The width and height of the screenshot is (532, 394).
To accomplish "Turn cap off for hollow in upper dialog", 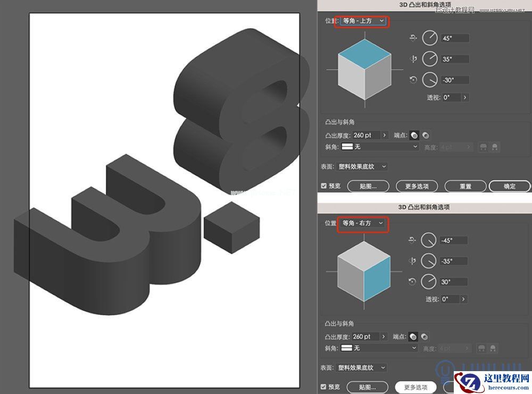I will pyautogui.click(x=426, y=135).
